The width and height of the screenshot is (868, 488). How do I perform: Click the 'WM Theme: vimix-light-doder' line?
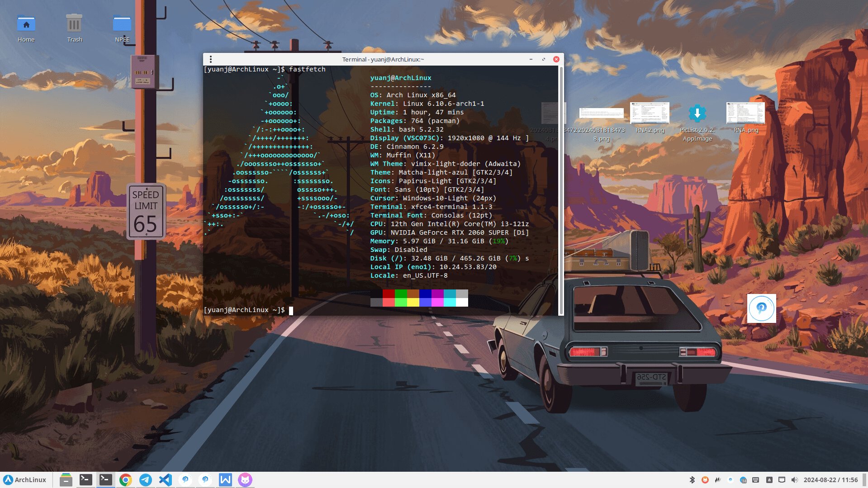pyautogui.click(x=445, y=164)
